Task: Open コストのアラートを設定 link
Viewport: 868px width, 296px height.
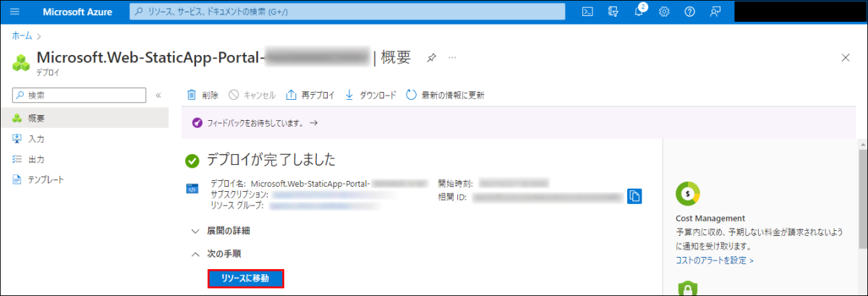Action: (x=715, y=260)
